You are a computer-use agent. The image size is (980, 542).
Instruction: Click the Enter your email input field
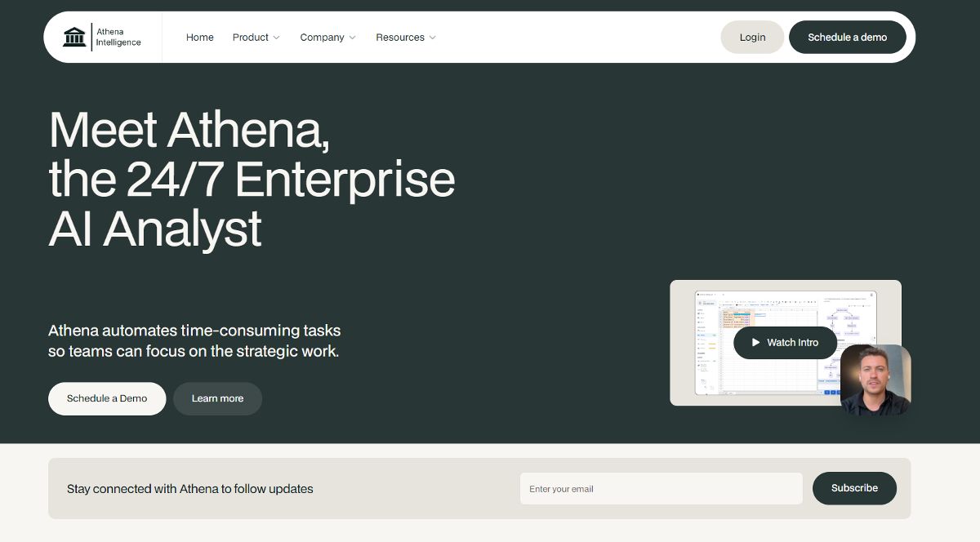pos(661,488)
